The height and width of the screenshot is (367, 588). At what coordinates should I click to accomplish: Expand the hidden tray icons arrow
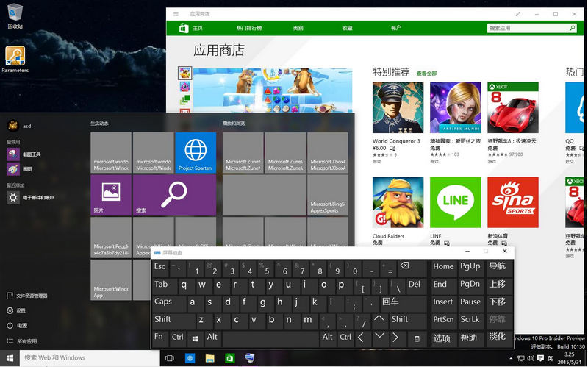pos(511,359)
